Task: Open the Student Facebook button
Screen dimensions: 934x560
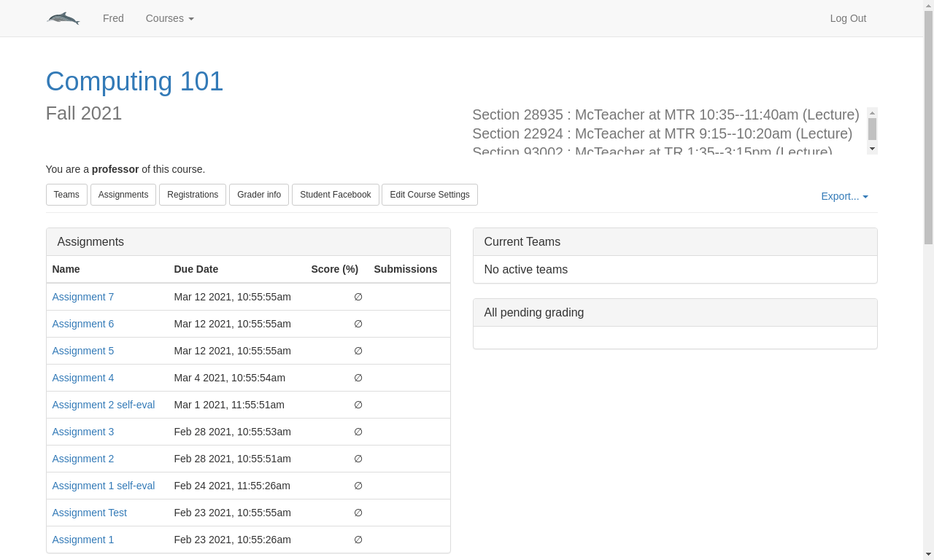Action: (336, 195)
